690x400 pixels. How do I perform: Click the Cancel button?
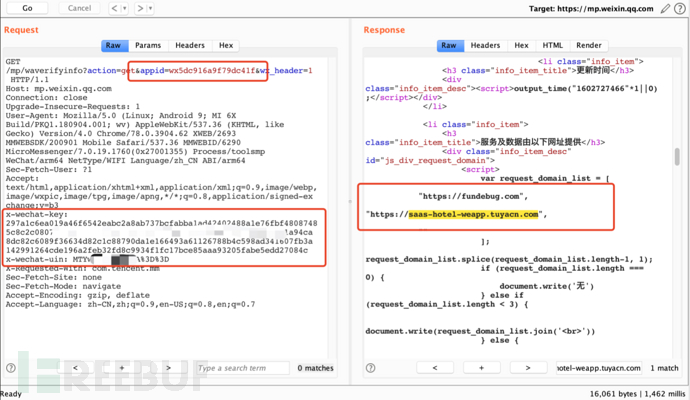pos(79,8)
